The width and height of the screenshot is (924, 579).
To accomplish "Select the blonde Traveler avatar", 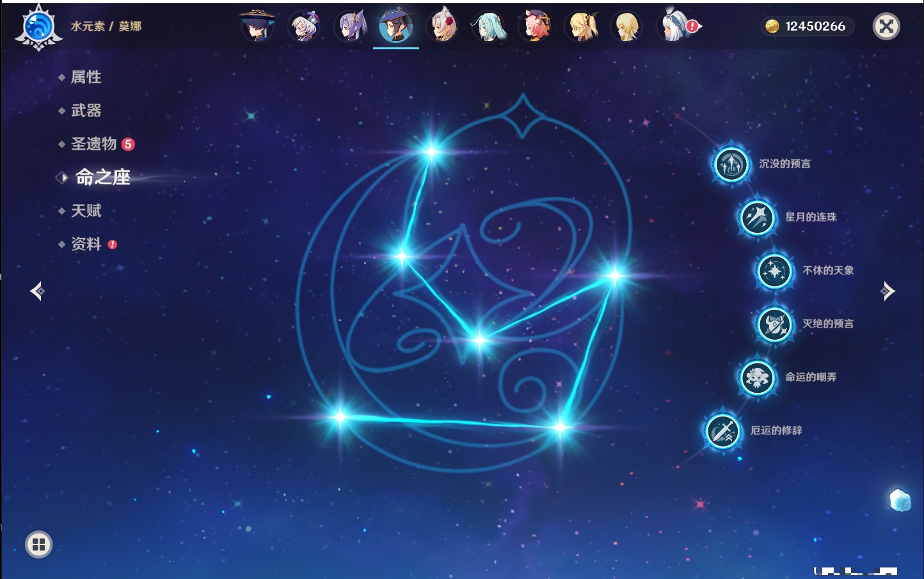I will [x=627, y=26].
